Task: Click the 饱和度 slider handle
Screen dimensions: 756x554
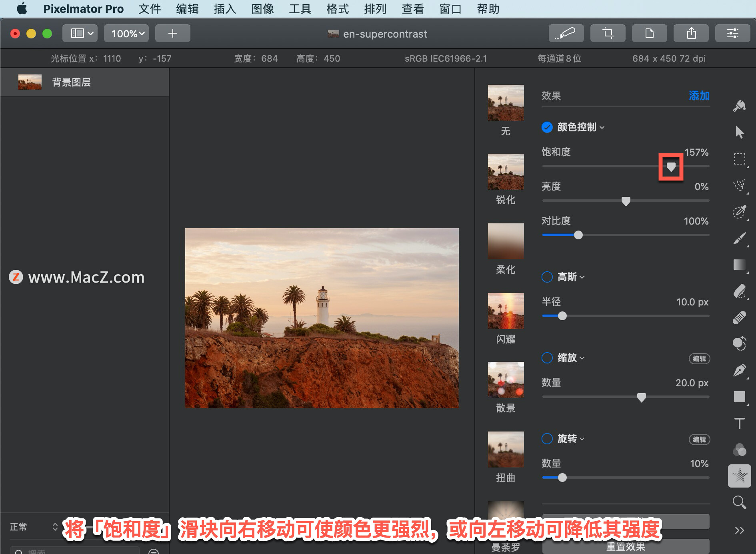Action: (x=671, y=167)
